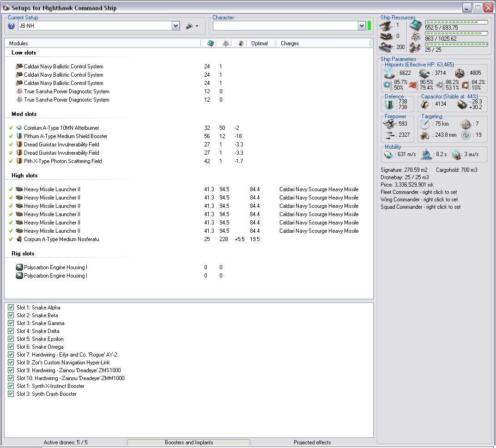Uncheck Slot 1: Snake Alpha implant
Image resolution: width=496 pixels, height=448 pixels.
[11, 308]
